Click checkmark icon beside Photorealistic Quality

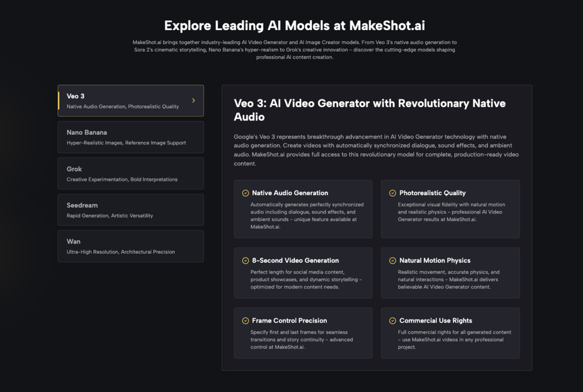392,193
